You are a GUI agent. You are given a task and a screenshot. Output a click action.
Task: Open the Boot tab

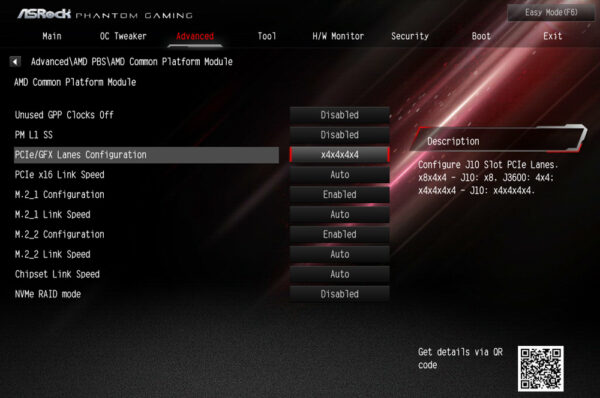click(481, 36)
